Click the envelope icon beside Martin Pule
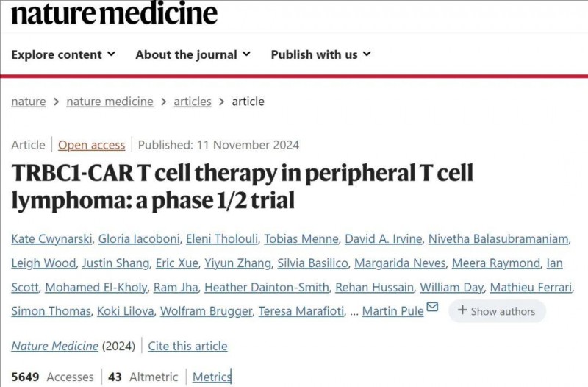The height and width of the screenshot is (387, 588). (x=432, y=307)
